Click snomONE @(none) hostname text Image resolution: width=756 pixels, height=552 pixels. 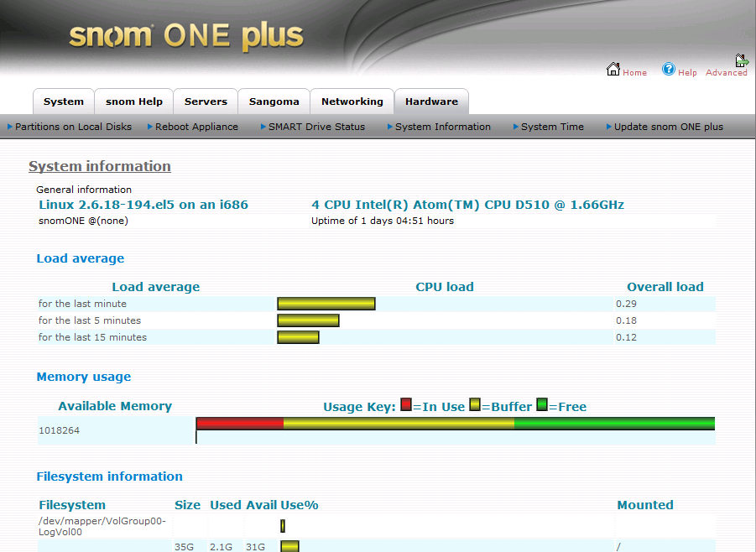(x=83, y=221)
